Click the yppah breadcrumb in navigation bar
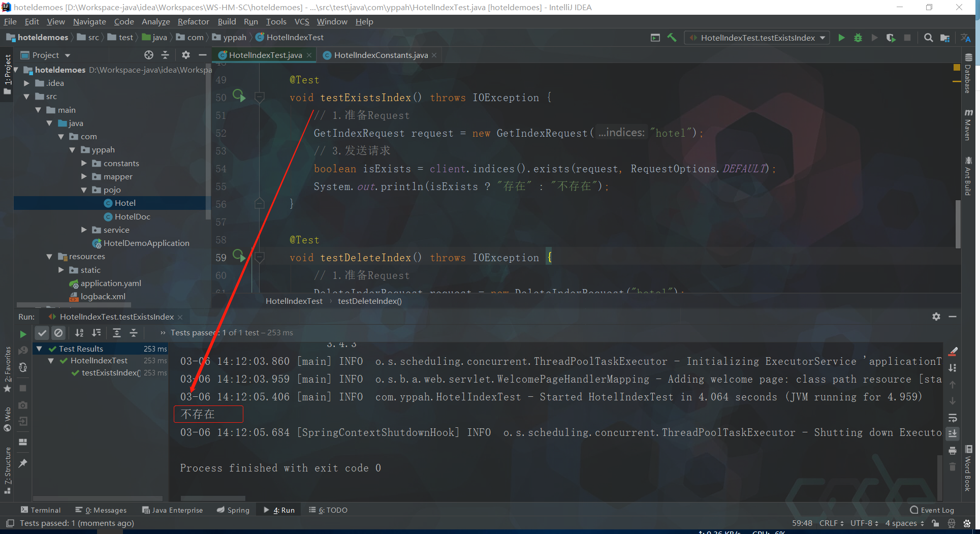The image size is (980, 534). [x=230, y=37]
